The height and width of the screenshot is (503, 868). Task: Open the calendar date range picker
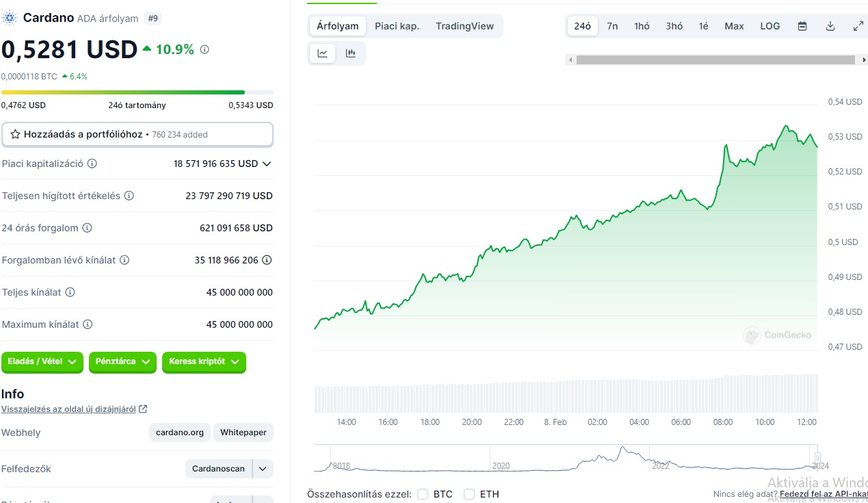802,26
